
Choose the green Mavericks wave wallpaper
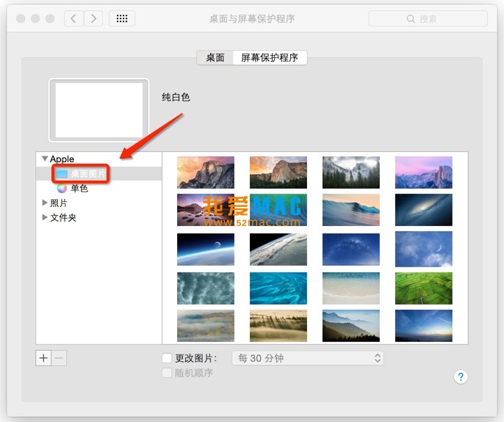278,210
